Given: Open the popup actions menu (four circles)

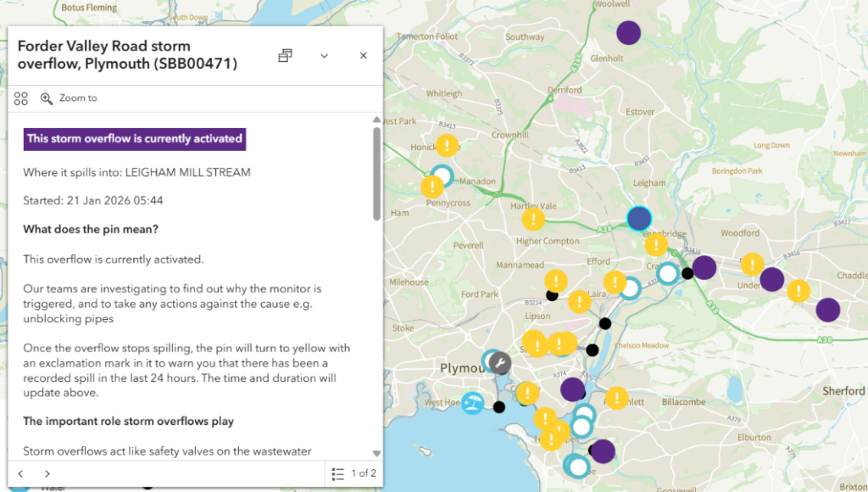Looking at the screenshot, I should click(x=21, y=98).
